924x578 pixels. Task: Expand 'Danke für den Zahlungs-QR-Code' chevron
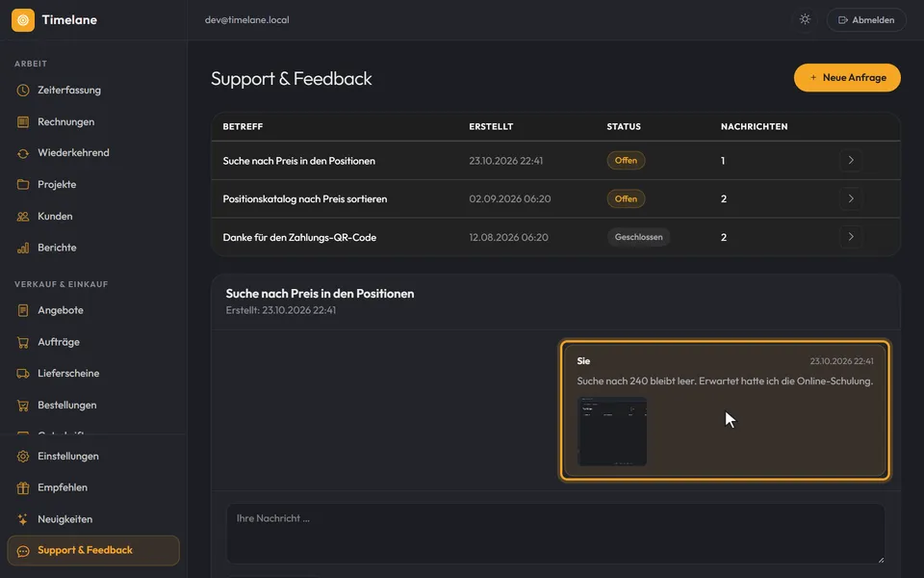pyautogui.click(x=850, y=237)
